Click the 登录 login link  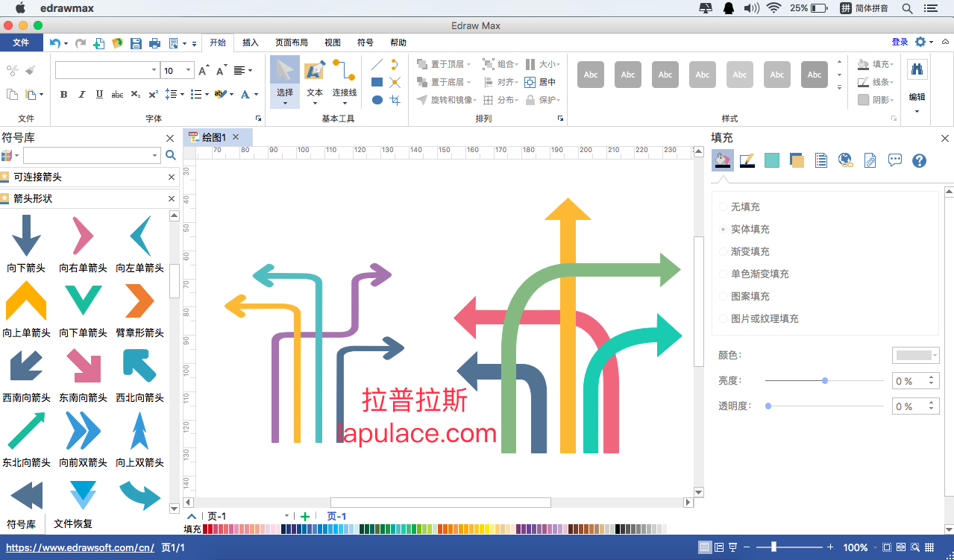900,43
